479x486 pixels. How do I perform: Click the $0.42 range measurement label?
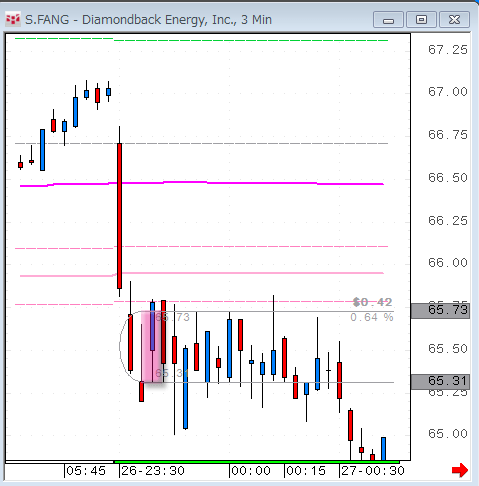[x=372, y=302]
